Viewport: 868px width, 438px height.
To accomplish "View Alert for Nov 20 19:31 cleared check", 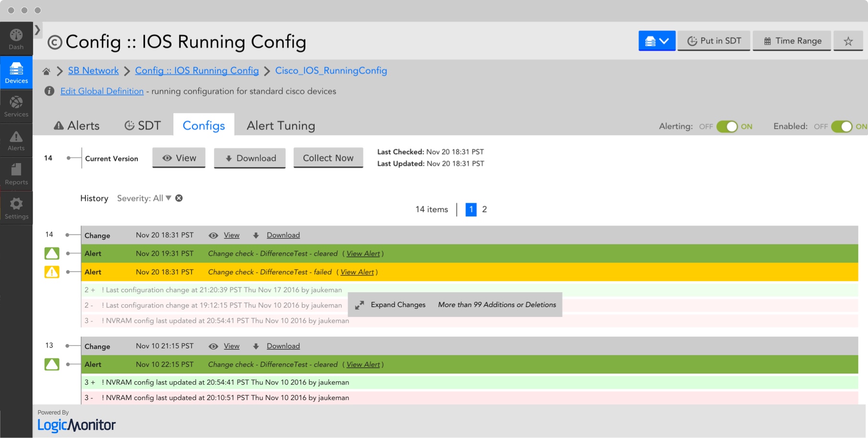I will point(363,253).
